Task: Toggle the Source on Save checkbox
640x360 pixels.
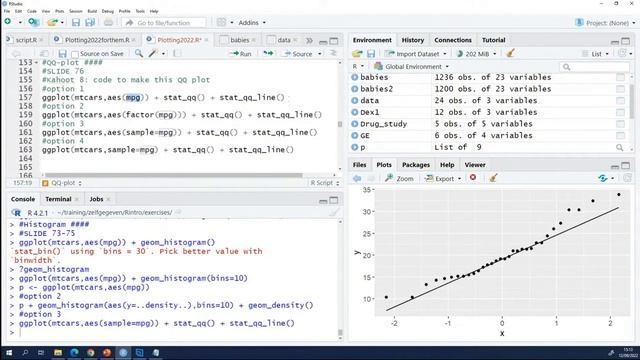Action: [x=75, y=54]
